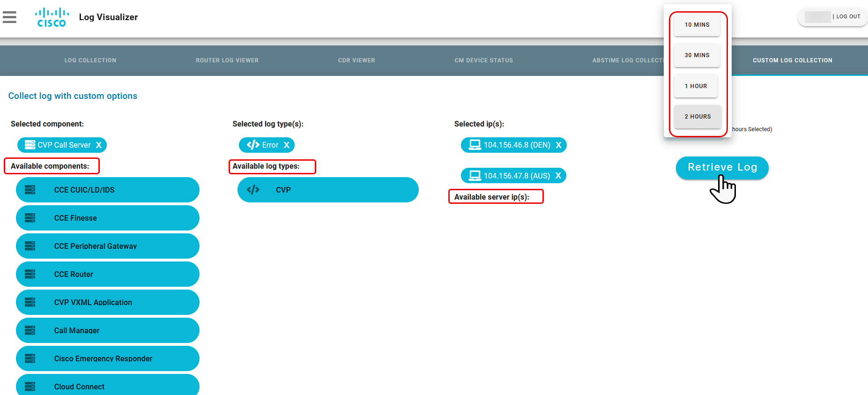
Task: Remove the Error log type chip
Action: pyautogui.click(x=287, y=145)
